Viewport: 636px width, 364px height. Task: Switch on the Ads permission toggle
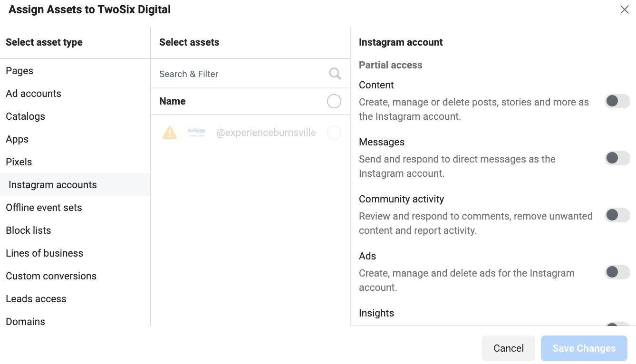point(617,272)
